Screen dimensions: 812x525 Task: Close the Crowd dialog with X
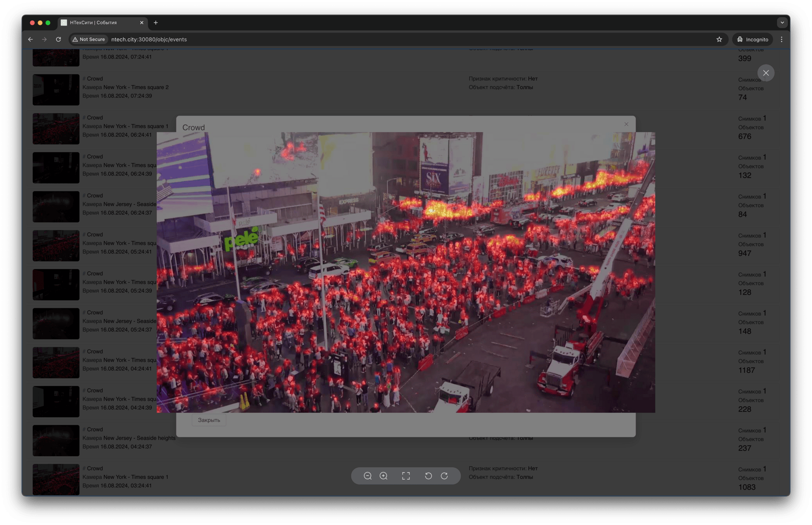point(626,124)
